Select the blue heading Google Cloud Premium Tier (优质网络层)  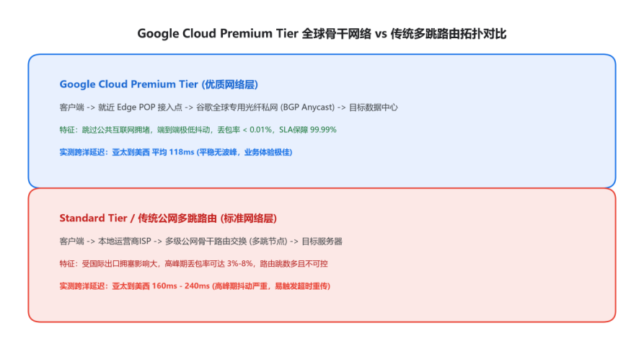159,84
